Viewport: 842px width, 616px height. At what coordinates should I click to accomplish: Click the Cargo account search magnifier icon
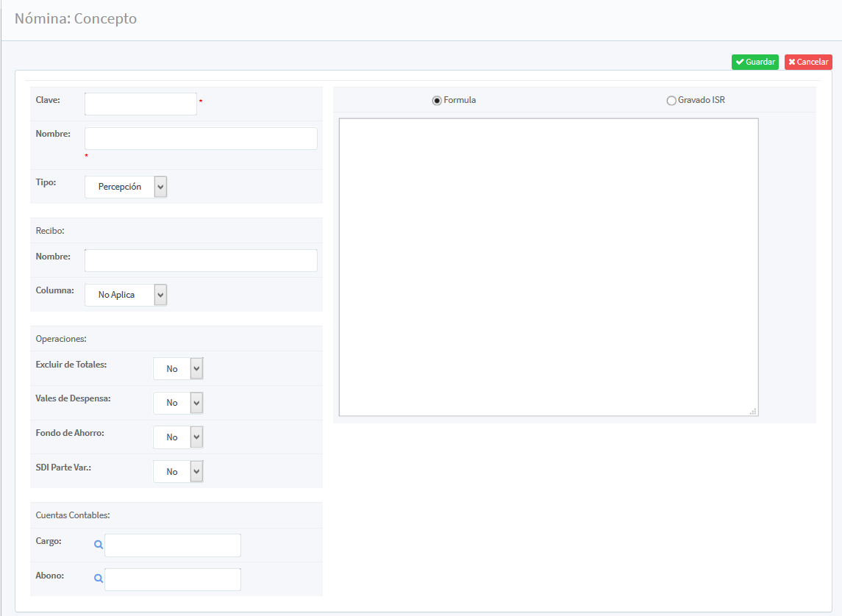(x=99, y=545)
